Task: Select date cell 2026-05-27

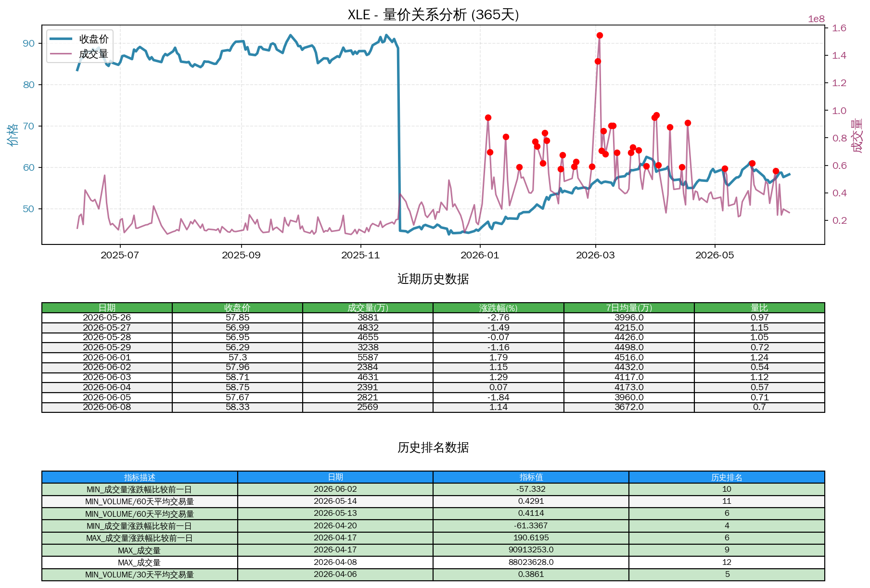Action: click(x=107, y=328)
